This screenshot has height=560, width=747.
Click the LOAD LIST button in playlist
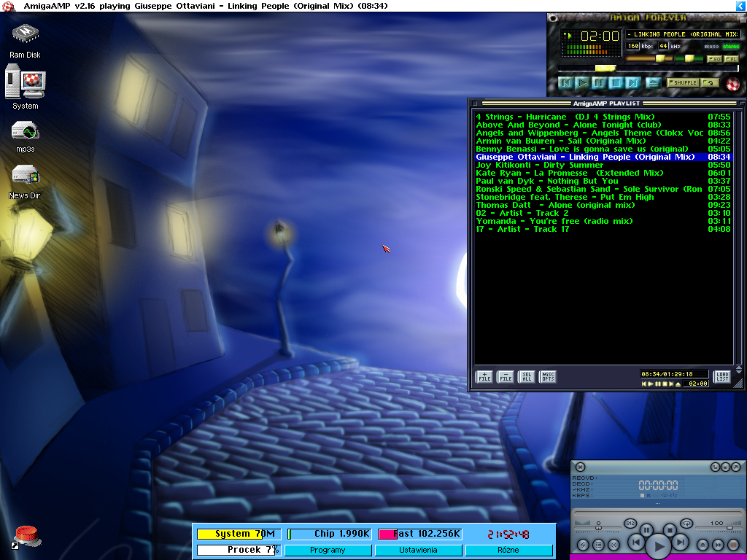(722, 377)
